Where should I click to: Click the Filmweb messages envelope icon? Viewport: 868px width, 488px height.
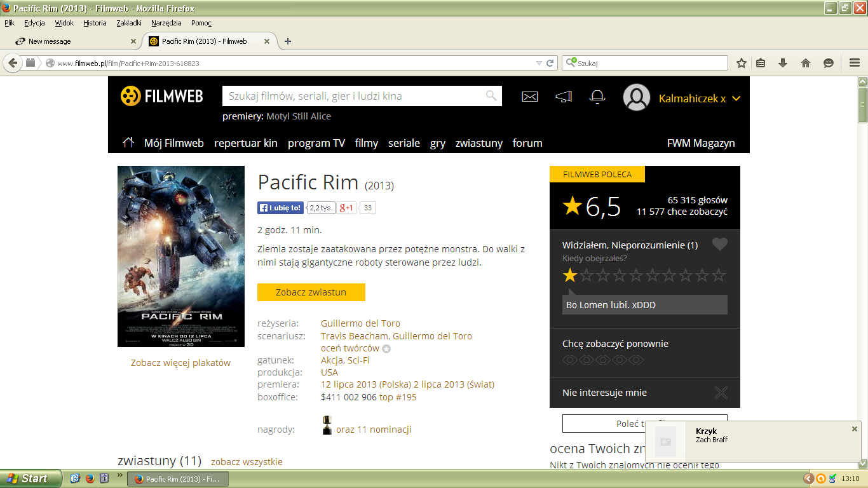[x=529, y=97]
